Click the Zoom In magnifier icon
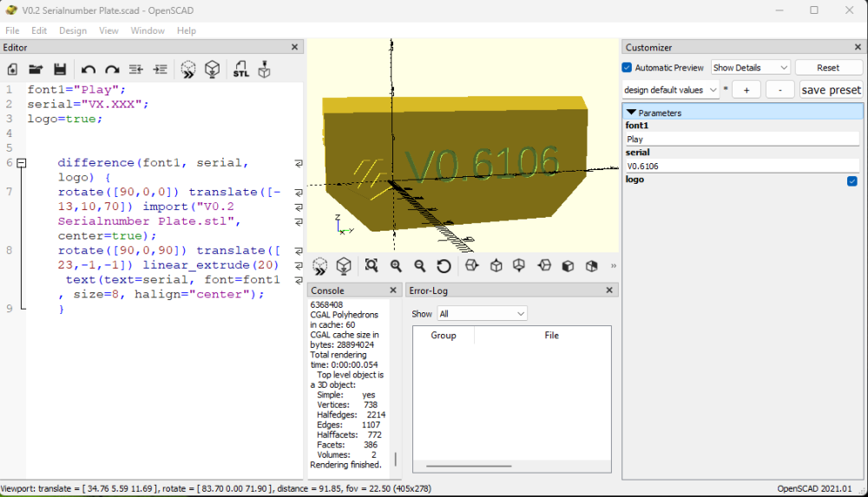 pyautogui.click(x=396, y=265)
